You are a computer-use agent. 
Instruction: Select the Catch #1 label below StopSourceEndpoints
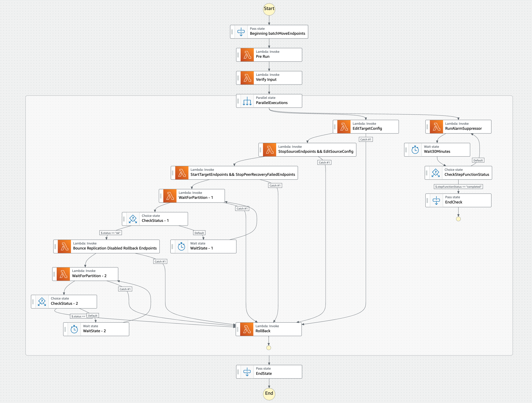coord(324,163)
